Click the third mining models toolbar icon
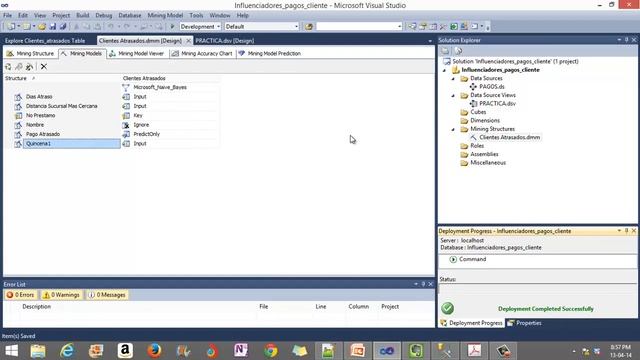This screenshot has width=640, height=360. (29, 67)
